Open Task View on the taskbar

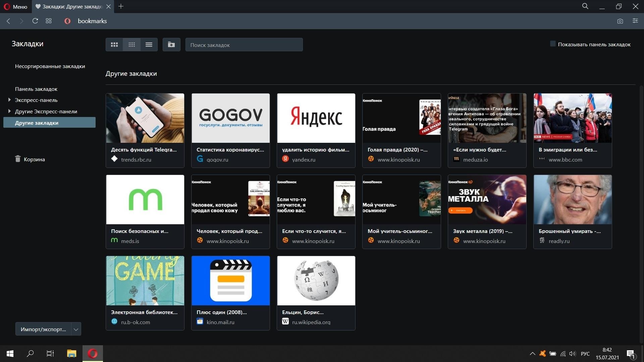click(x=50, y=353)
